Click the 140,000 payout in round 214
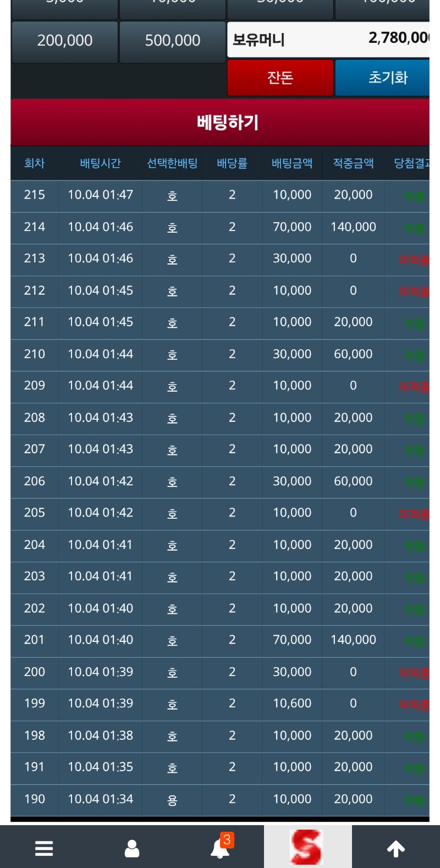Screen dimensions: 440x868 tap(353, 227)
